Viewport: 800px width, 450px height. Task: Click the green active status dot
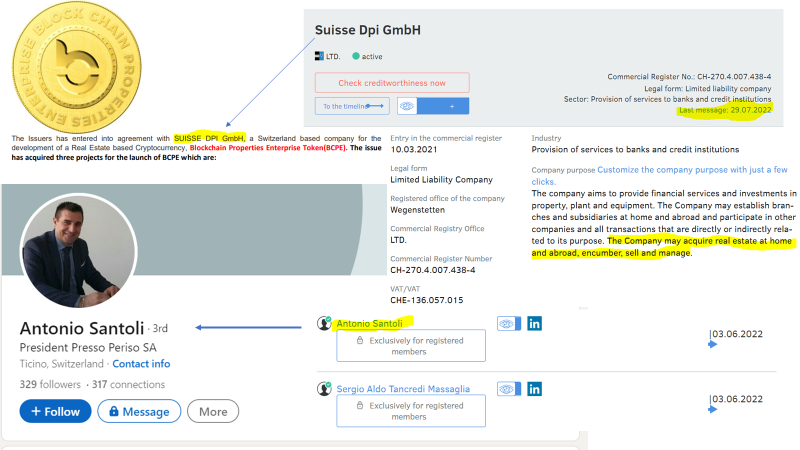[356, 56]
